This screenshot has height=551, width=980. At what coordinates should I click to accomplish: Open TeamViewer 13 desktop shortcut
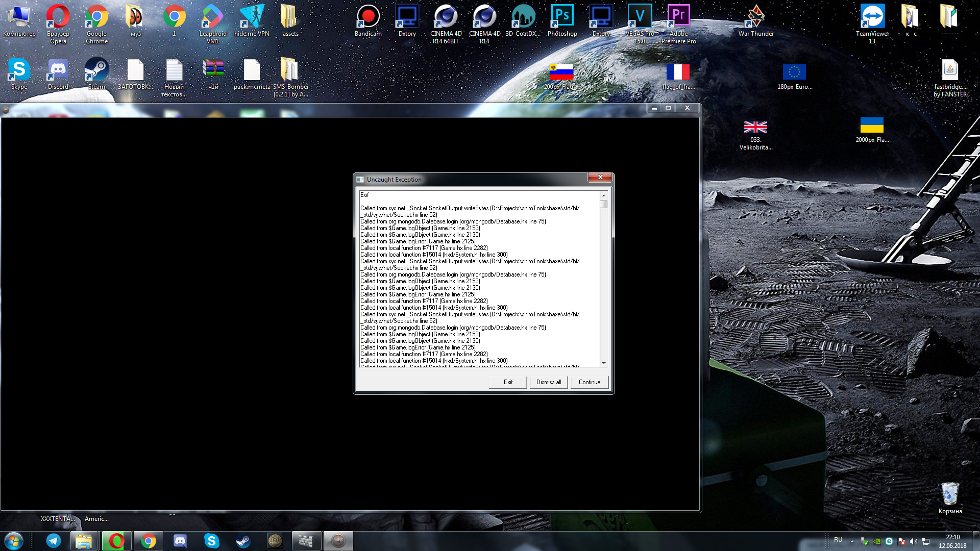[872, 23]
